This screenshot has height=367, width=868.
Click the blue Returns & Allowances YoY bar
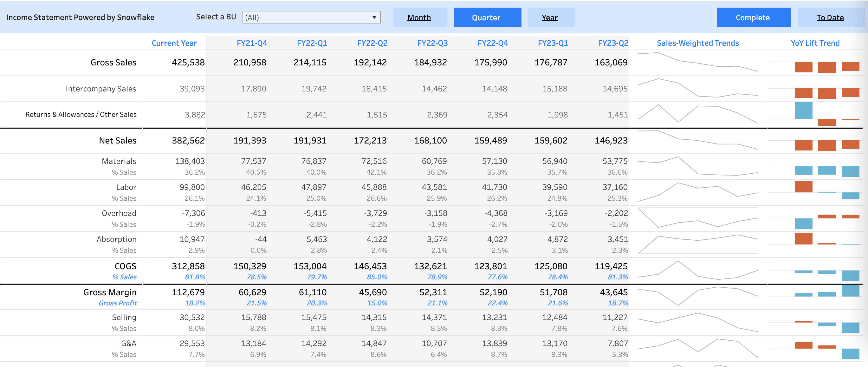point(803,110)
